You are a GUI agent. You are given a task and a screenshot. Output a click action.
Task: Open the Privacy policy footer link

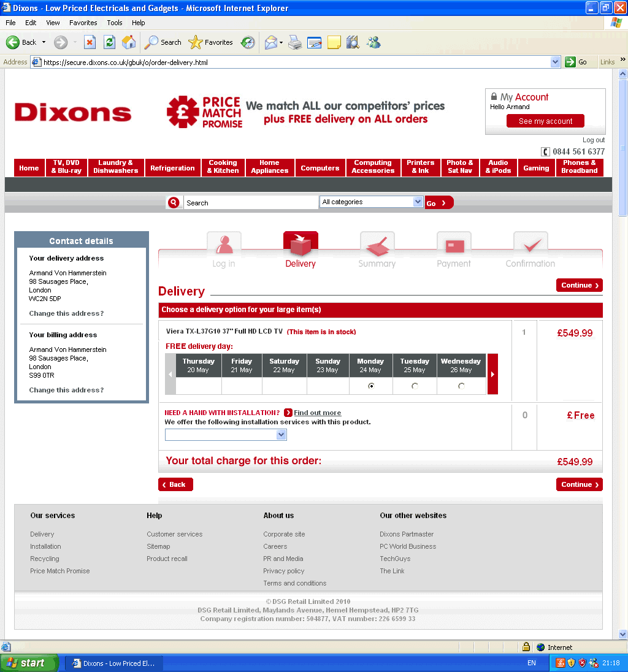click(284, 571)
